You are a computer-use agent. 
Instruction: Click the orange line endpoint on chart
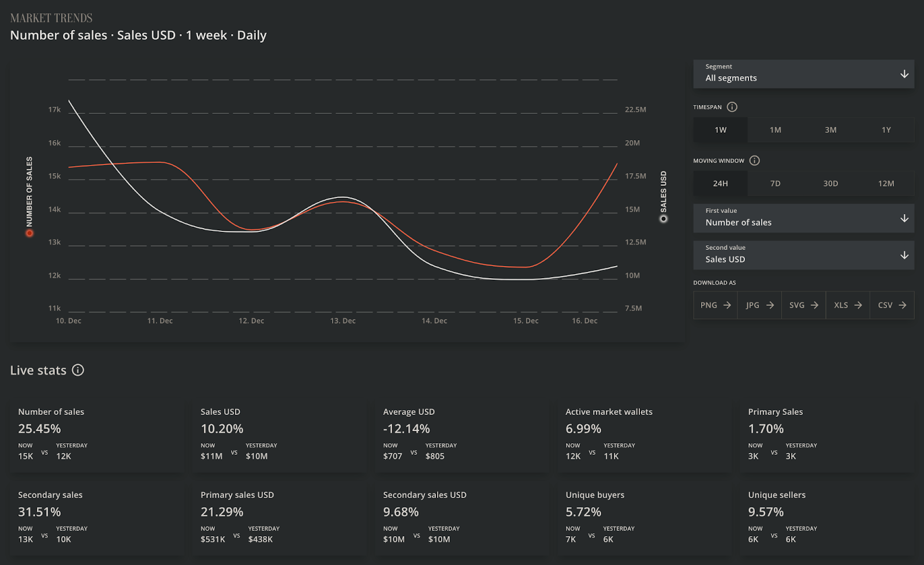point(617,164)
